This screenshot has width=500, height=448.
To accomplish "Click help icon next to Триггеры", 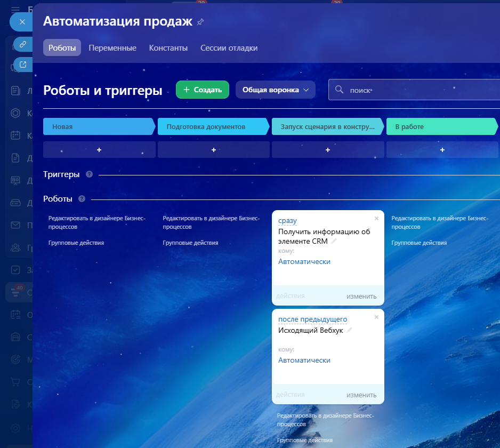I will point(89,174).
